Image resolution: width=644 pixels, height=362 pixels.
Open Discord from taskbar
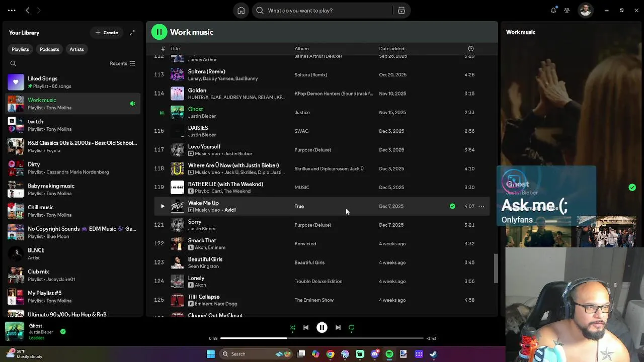pyautogui.click(x=374, y=354)
